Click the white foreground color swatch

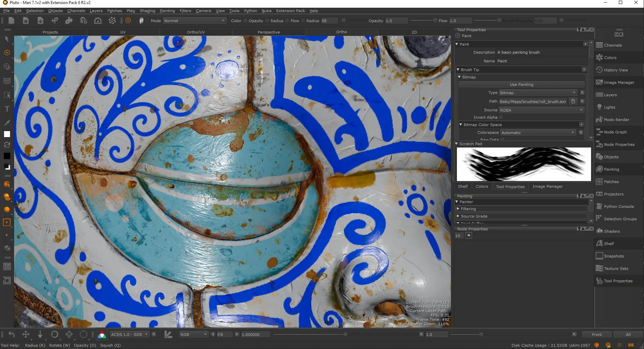point(7,134)
